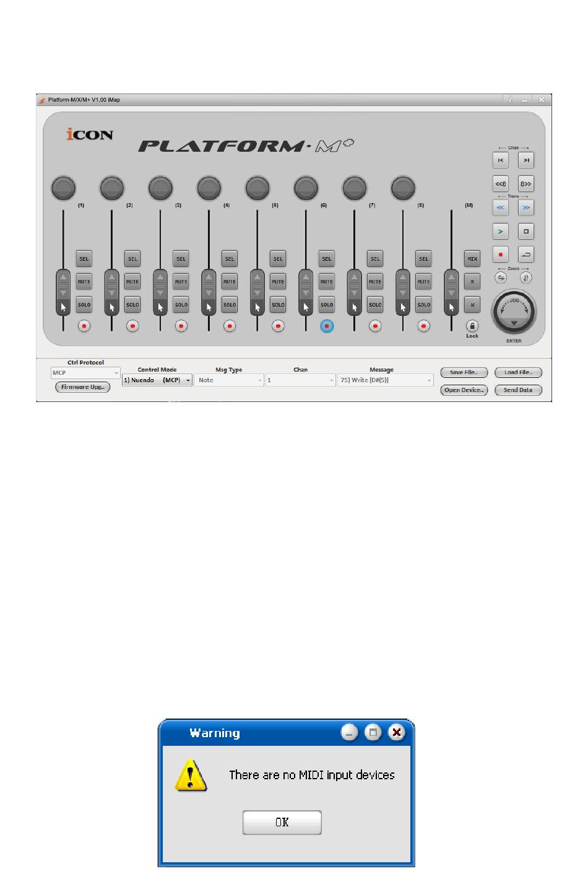Viewport: 588px width, 892px height.
Task: Go to the previous channel with the Chan left button
Action: pyautogui.click(x=501, y=160)
